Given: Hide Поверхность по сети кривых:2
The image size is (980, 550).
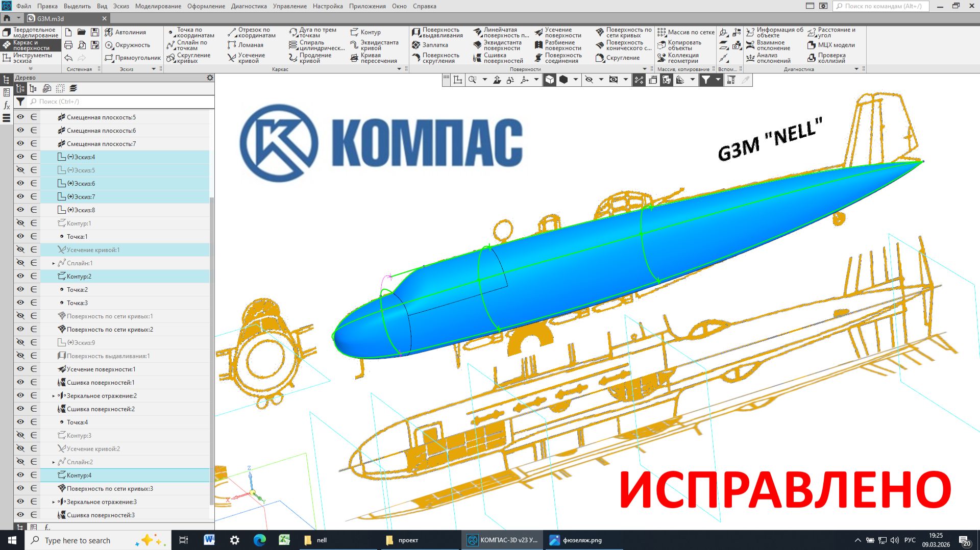Looking at the screenshot, I should point(20,329).
